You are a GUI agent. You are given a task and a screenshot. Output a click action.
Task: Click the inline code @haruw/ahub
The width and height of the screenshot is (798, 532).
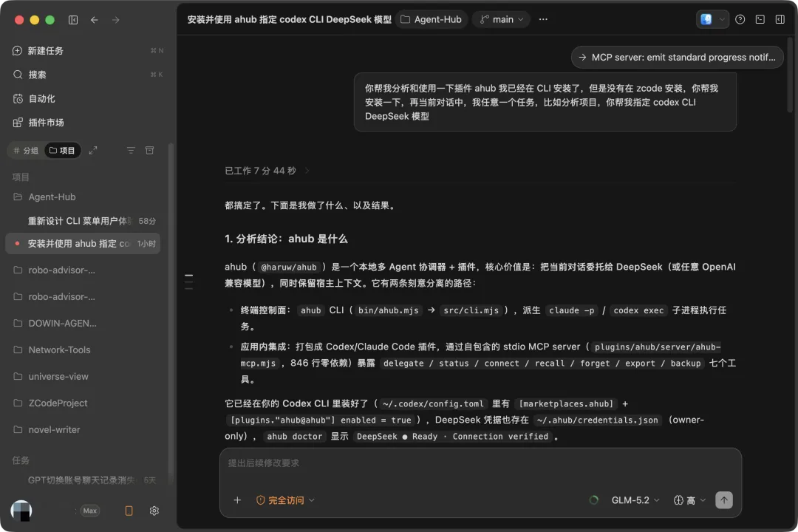coord(289,267)
